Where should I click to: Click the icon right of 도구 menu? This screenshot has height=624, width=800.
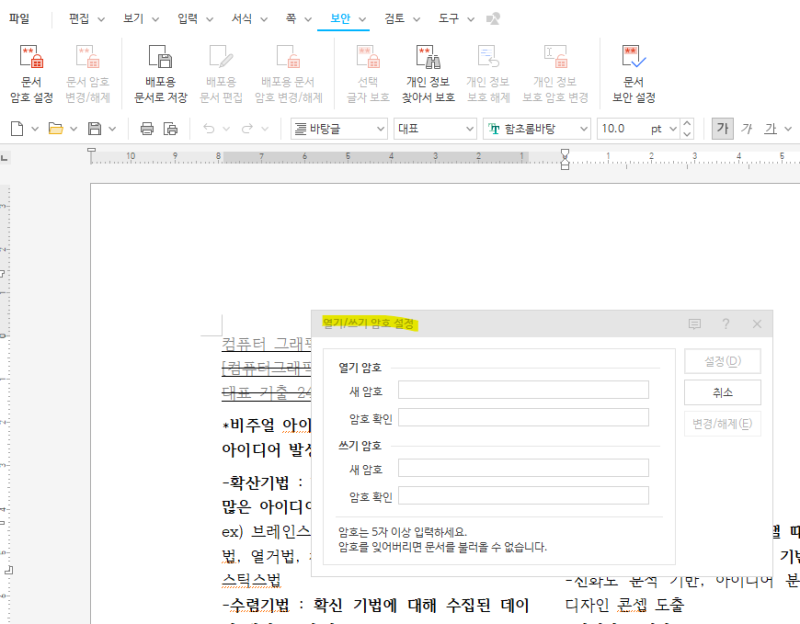click(x=493, y=19)
